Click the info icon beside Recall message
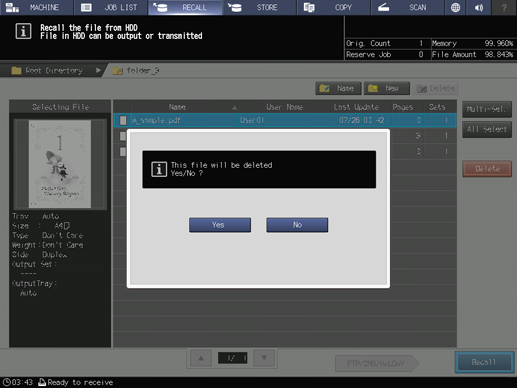 23,31
